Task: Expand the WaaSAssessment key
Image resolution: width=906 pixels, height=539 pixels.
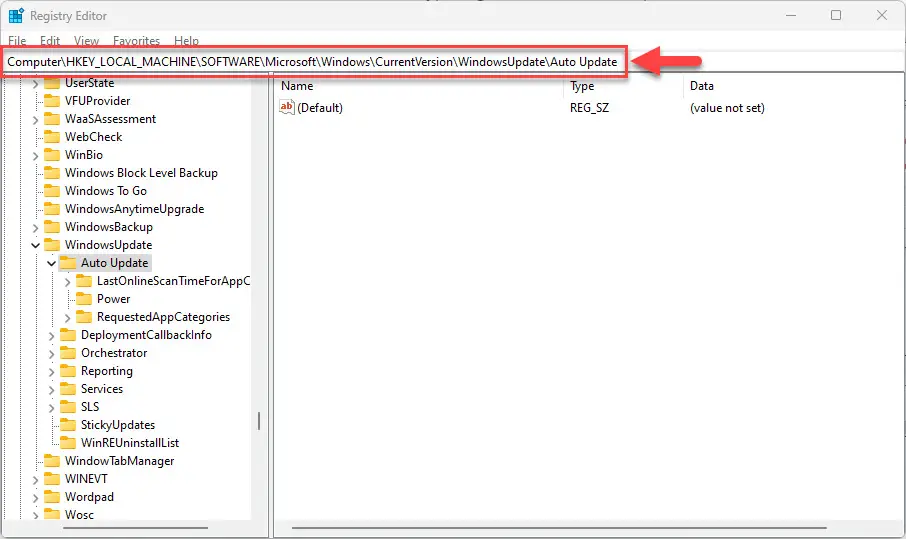Action: coord(35,120)
